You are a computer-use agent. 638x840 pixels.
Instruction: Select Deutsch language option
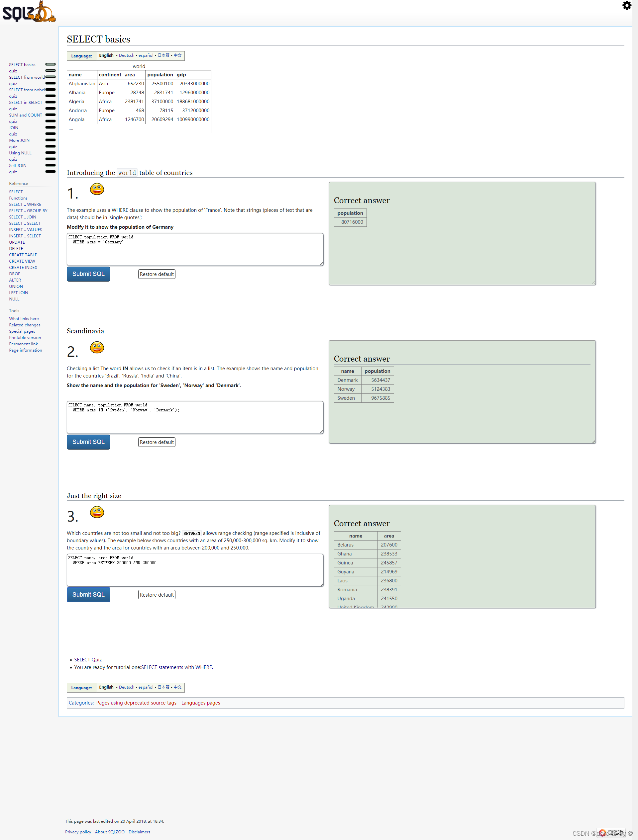click(x=125, y=55)
